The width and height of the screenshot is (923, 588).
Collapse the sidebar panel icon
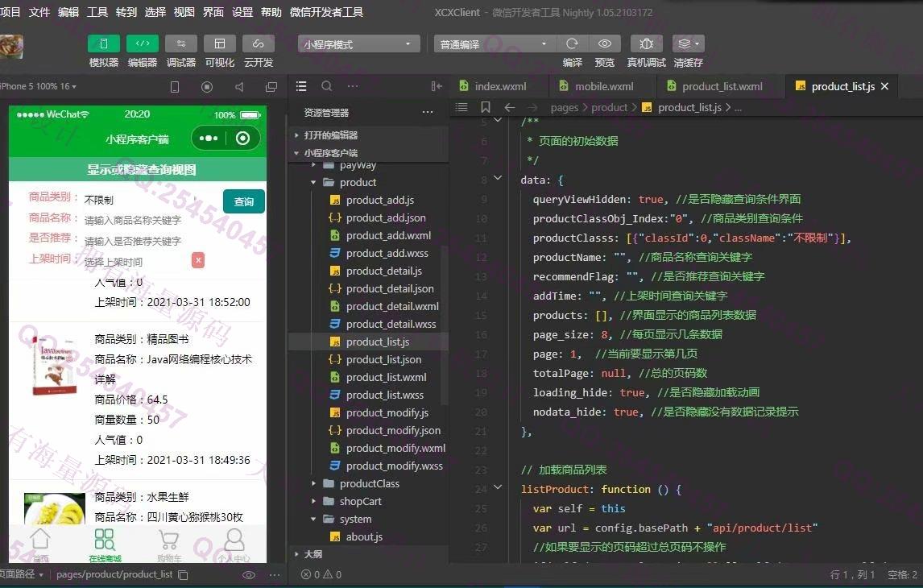(x=437, y=86)
